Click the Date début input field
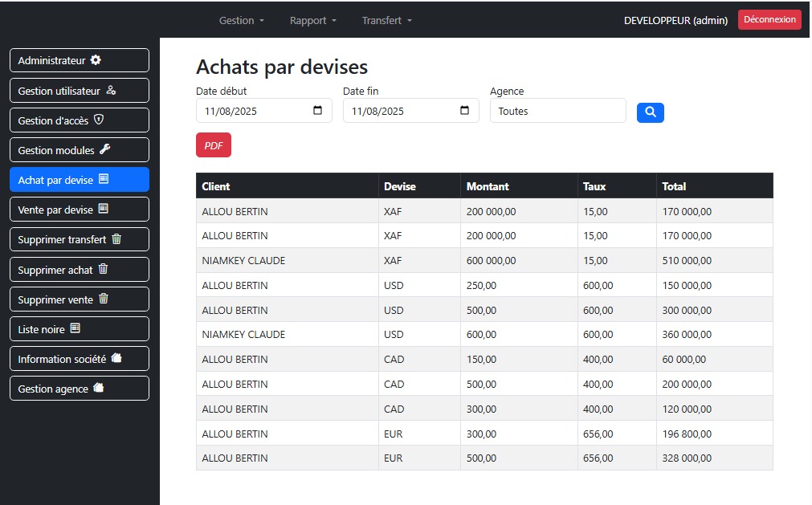 (x=253, y=111)
